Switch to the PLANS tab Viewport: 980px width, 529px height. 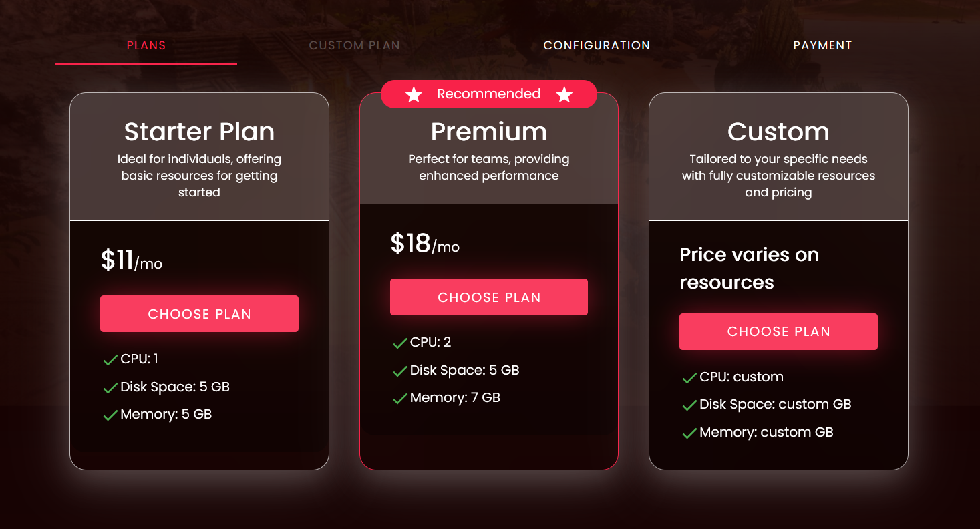tap(146, 45)
